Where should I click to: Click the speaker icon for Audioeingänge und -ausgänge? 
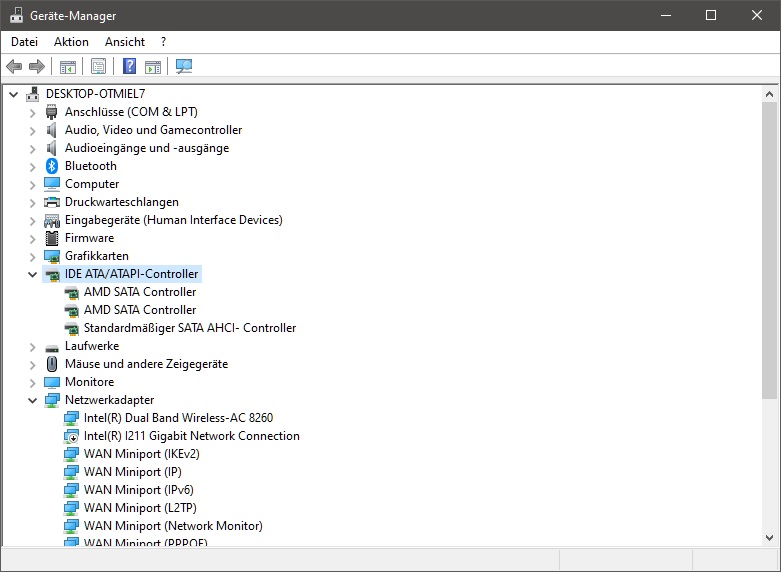click(52, 148)
